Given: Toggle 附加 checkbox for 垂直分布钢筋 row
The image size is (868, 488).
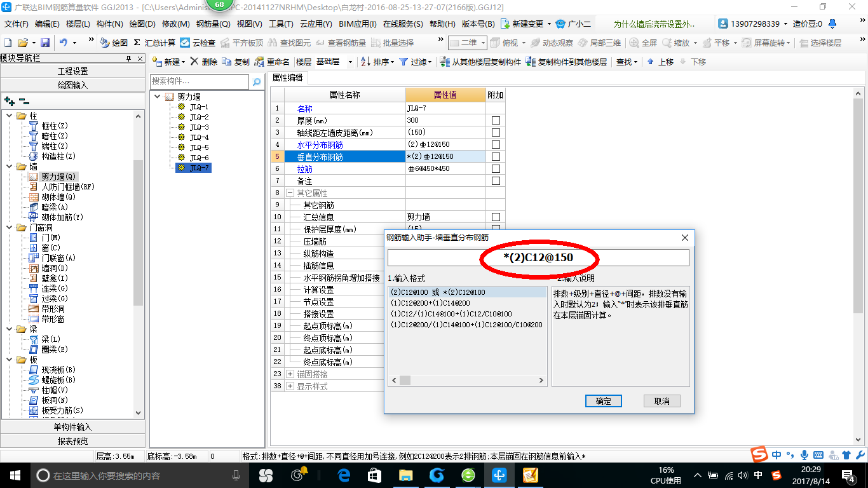Looking at the screenshot, I should pyautogui.click(x=496, y=156).
